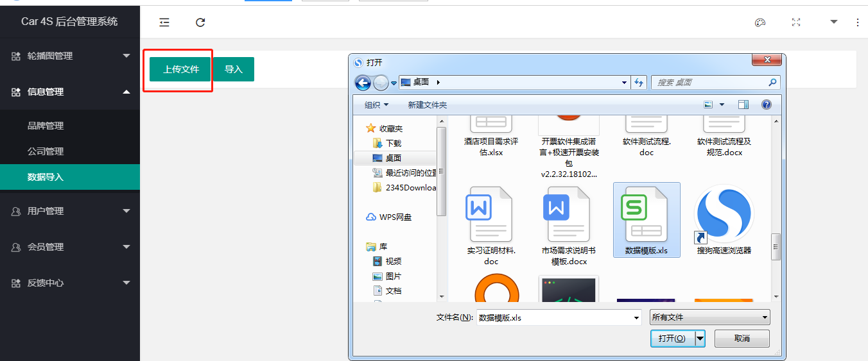Click the blue help question icon
Viewport: 868px width, 361px height.
766,105
